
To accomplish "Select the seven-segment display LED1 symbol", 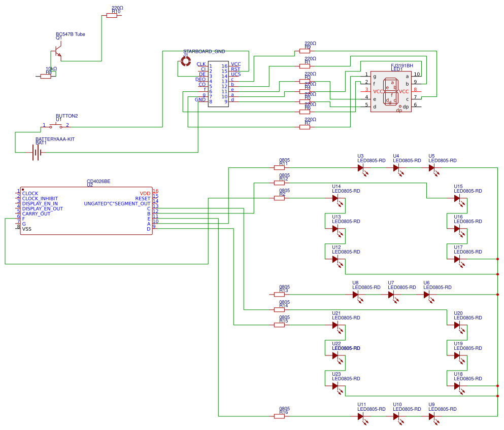I will point(391,91).
